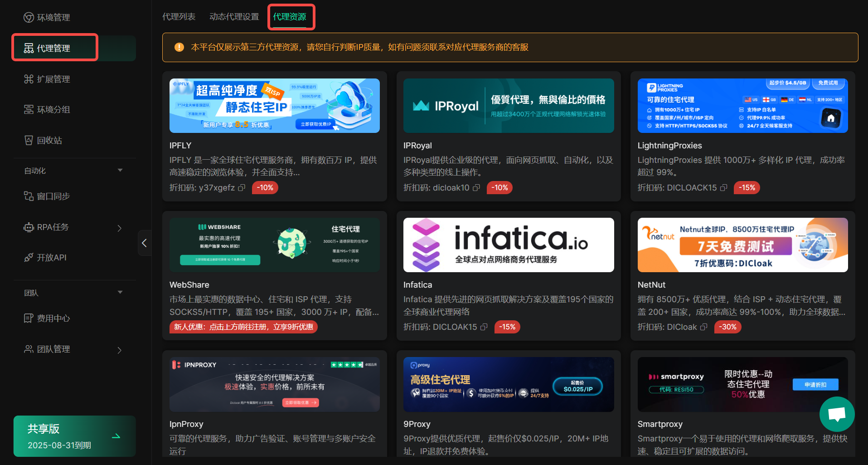Screen dimensions: 868x465
Task: Click the 窗口同步 icon
Action: [x=29, y=196]
